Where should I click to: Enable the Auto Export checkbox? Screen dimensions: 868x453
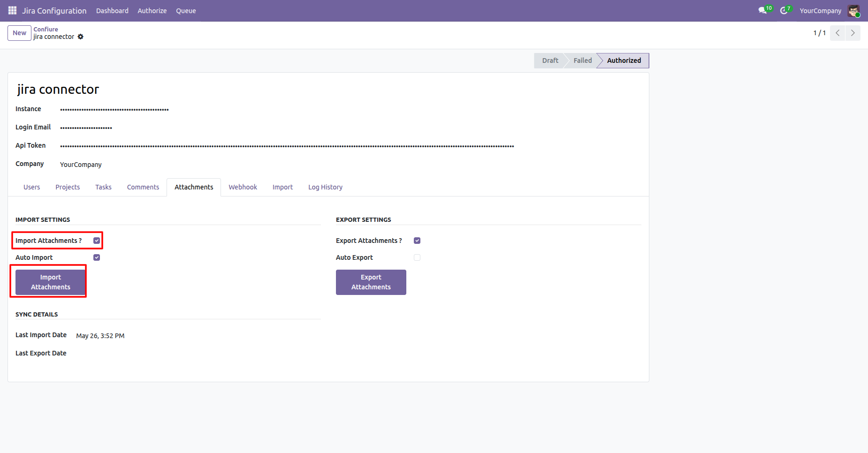click(x=417, y=257)
